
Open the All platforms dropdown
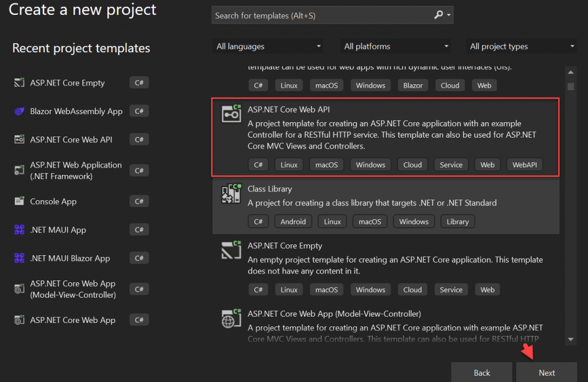point(396,46)
